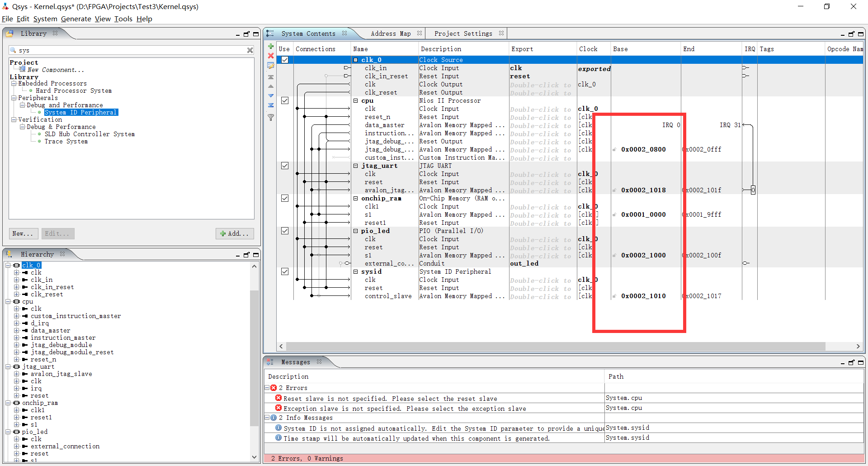Screen dimensions: 868x466
Task: Close the Library panel tab X
Action: pyautogui.click(x=55, y=33)
